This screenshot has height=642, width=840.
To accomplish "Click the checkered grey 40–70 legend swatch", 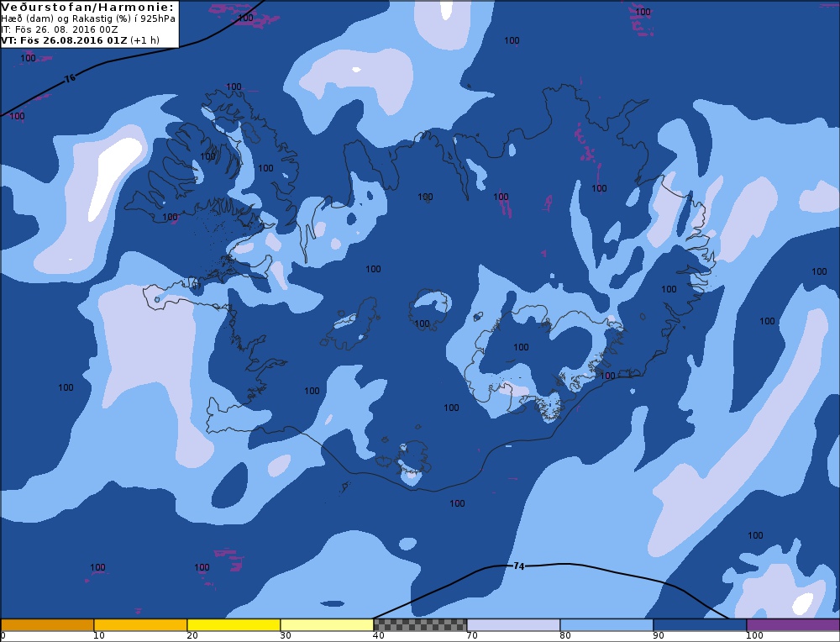I will (420, 625).
